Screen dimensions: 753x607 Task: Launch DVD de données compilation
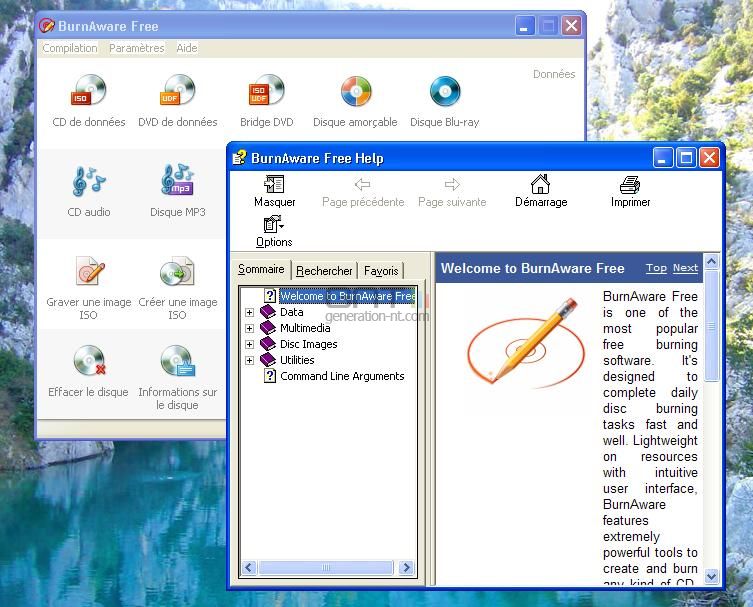(178, 101)
